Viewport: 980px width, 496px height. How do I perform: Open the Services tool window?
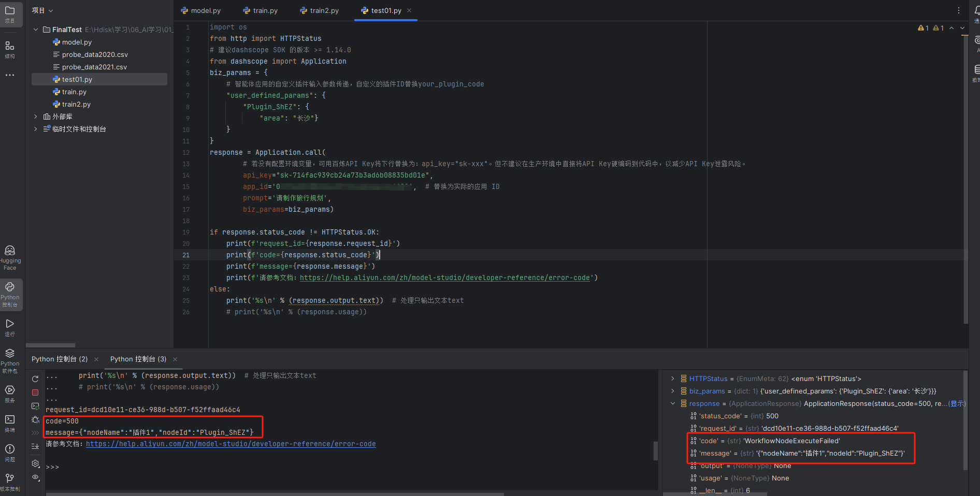(10, 393)
